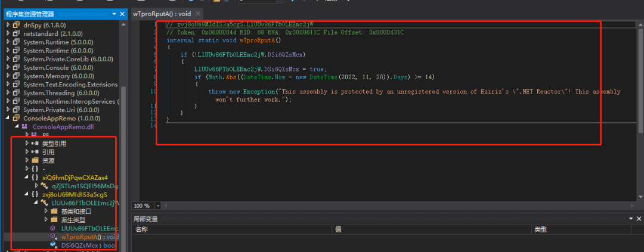Select the wTproRputA() : void method node

(89, 237)
